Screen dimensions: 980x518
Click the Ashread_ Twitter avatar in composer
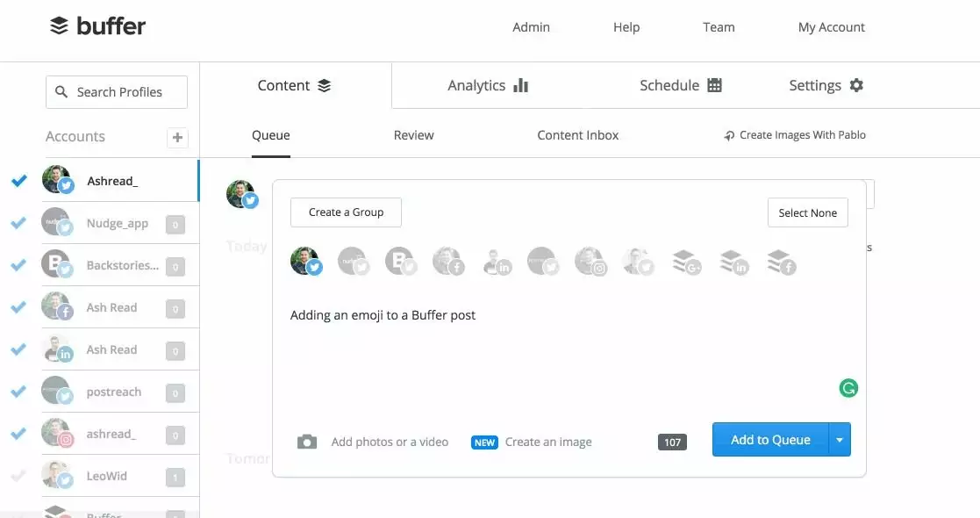point(306,262)
